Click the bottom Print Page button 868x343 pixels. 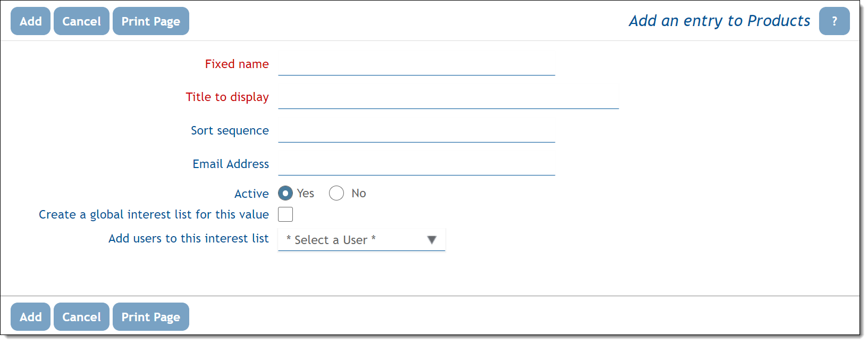pos(150,317)
